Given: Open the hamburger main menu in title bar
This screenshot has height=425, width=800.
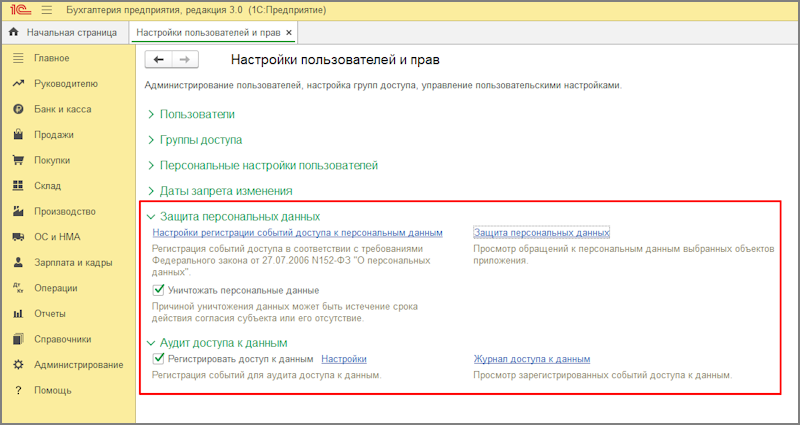Looking at the screenshot, I should (45, 9).
